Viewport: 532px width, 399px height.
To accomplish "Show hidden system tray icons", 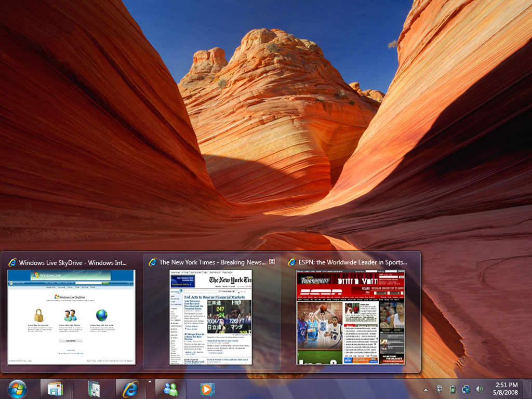I will (x=426, y=390).
